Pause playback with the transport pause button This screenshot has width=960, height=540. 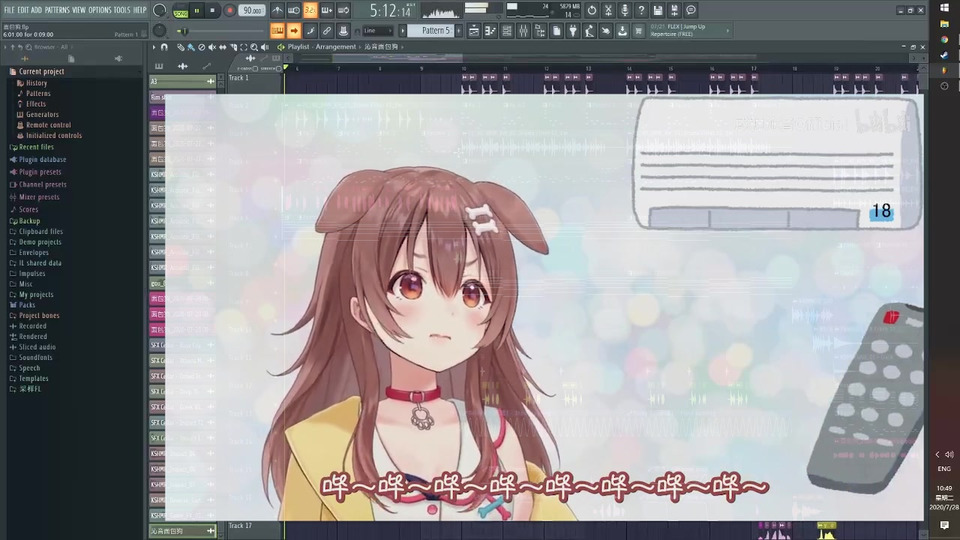click(197, 10)
